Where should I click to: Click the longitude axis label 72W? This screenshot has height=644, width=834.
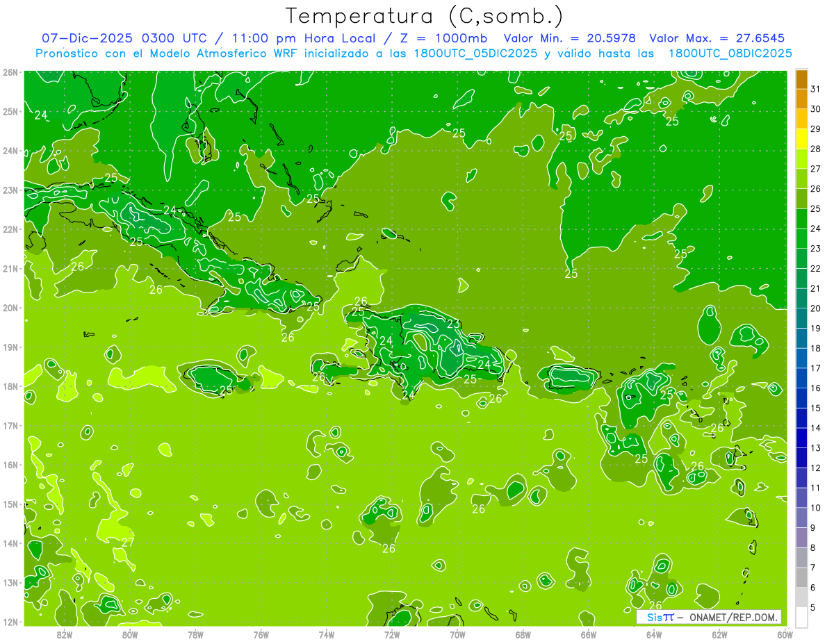coord(392,634)
